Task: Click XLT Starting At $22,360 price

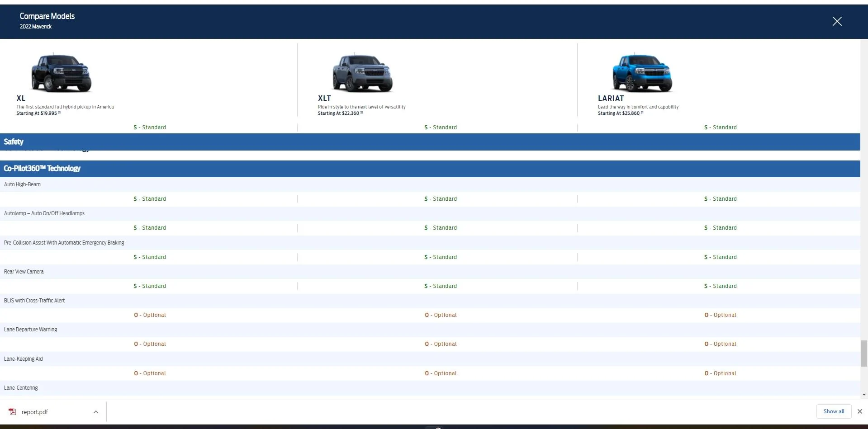Action: 340,113
